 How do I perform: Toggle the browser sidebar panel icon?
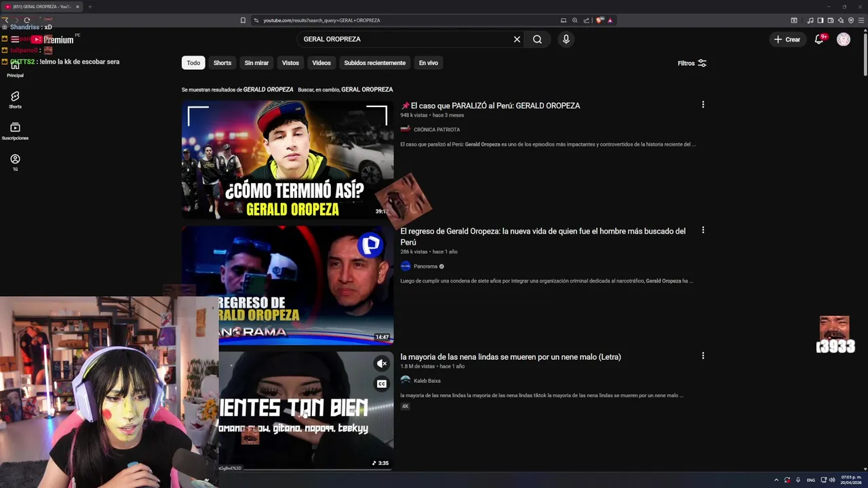pos(821,20)
